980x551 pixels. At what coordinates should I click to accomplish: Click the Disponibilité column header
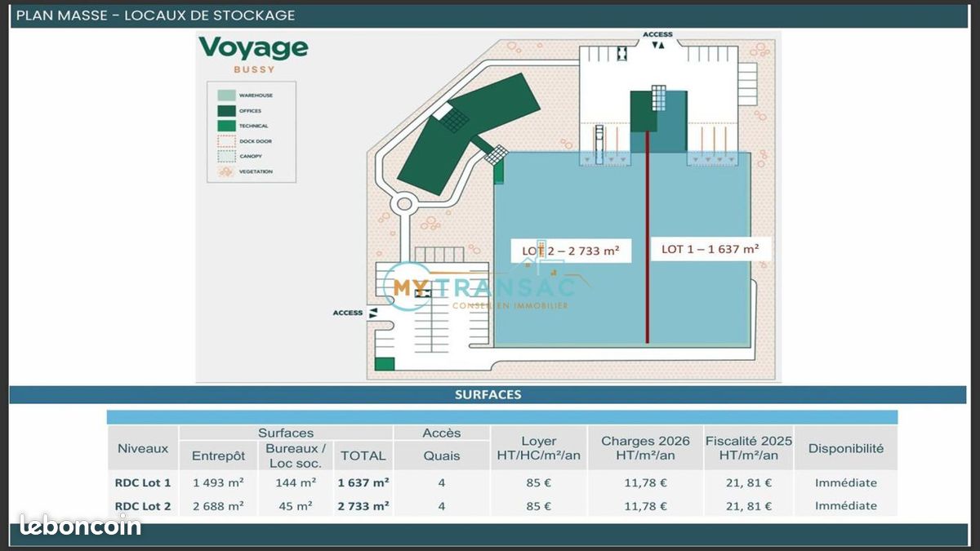(845, 448)
